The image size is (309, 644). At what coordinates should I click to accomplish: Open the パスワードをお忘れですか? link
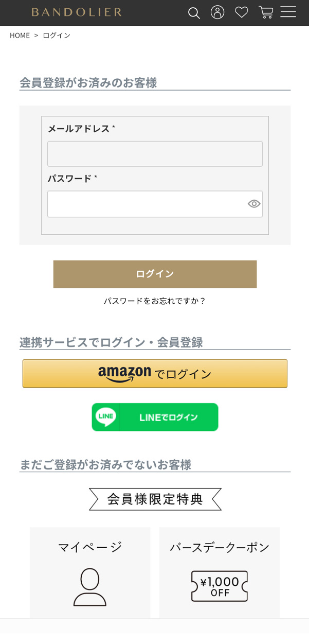pyautogui.click(x=155, y=301)
